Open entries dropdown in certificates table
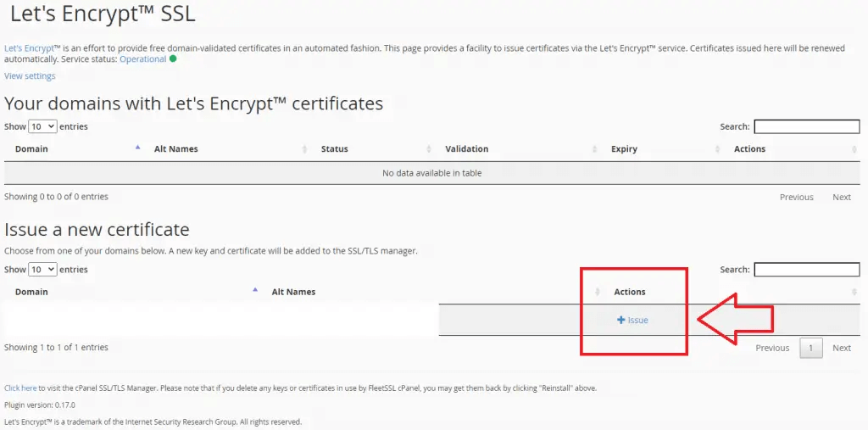Screen dimensions: 868x430 click(x=42, y=126)
